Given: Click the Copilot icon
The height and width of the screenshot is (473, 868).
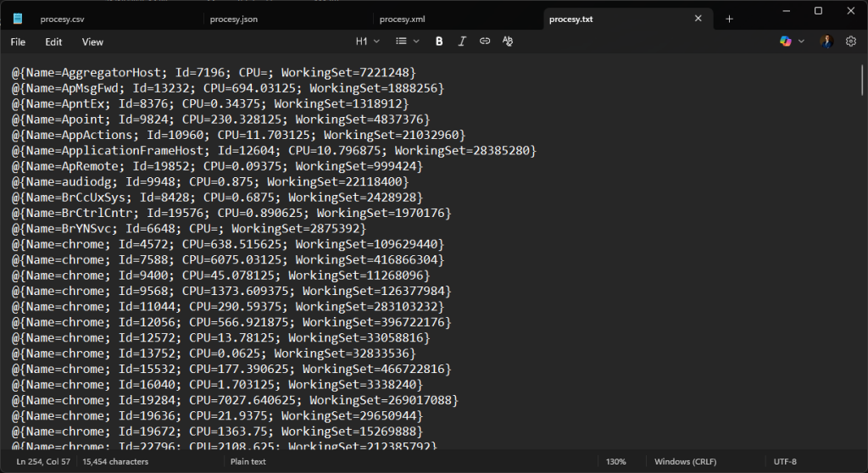Looking at the screenshot, I should coord(786,41).
